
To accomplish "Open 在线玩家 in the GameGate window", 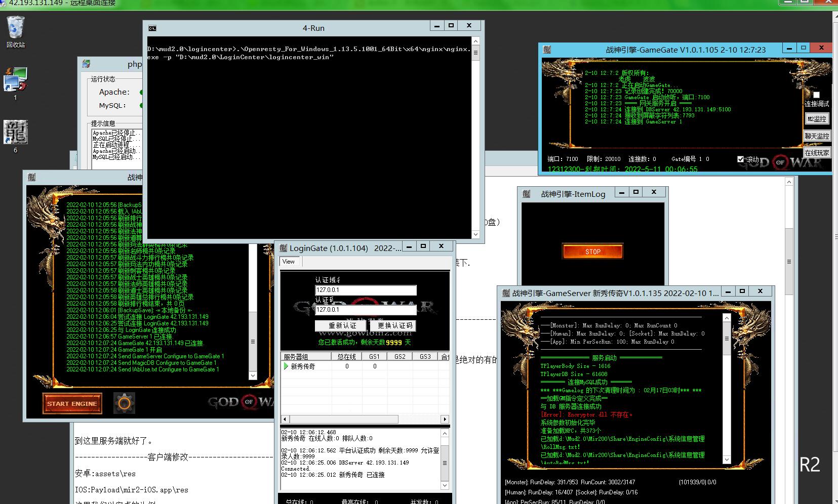I will pyautogui.click(x=817, y=153).
